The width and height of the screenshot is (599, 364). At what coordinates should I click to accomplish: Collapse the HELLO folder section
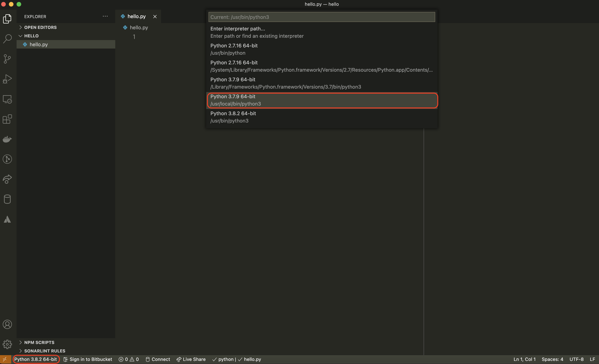pos(31,36)
